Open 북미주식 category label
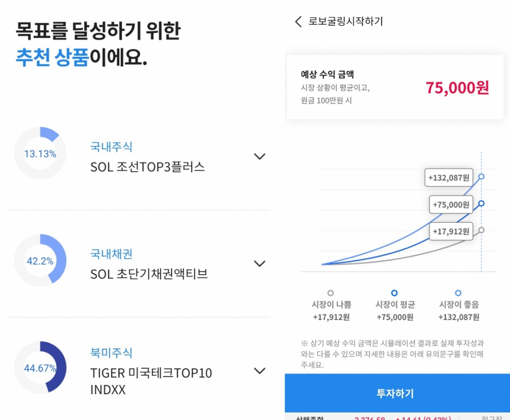 (111, 352)
